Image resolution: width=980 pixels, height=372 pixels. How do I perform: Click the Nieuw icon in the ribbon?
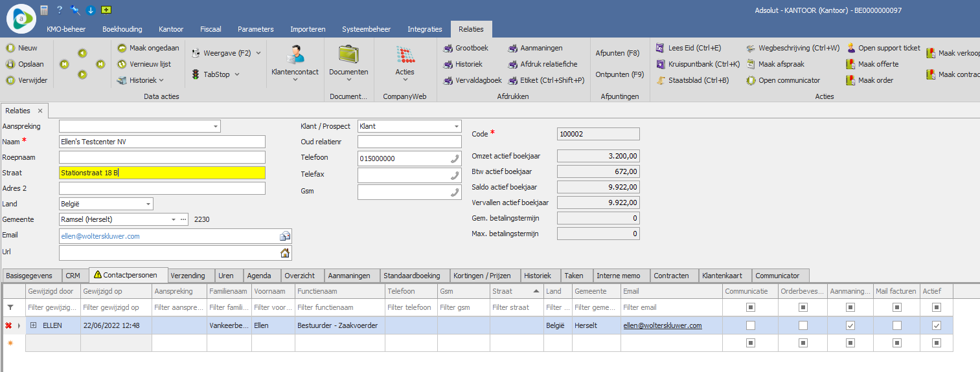coord(10,48)
